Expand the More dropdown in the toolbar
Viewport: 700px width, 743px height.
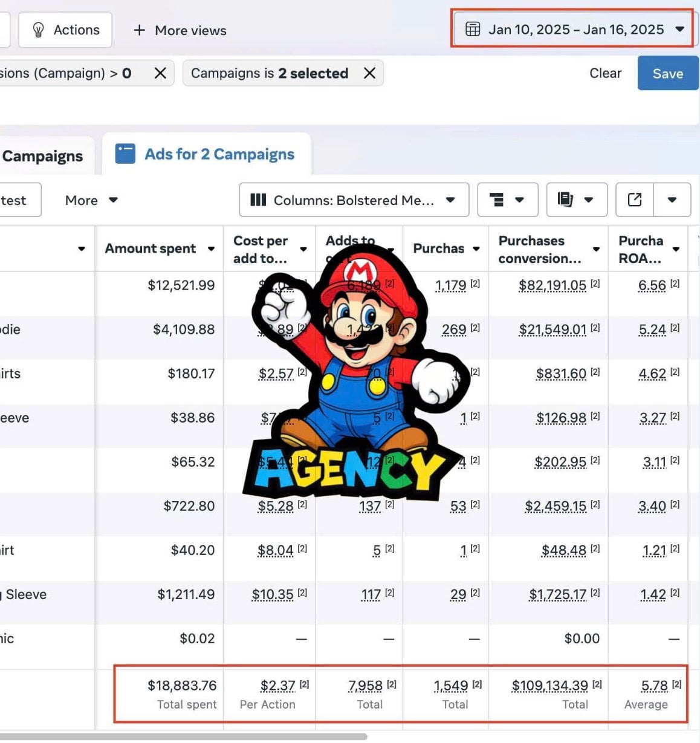pos(91,200)
